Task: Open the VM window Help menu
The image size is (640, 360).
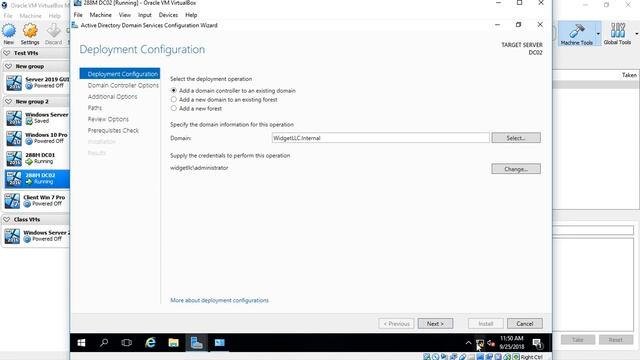Action: (x=191, y=15)
